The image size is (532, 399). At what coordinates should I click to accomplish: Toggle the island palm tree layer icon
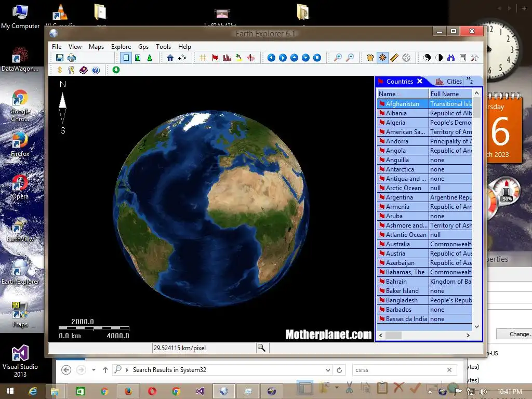[x=239, y=58]
